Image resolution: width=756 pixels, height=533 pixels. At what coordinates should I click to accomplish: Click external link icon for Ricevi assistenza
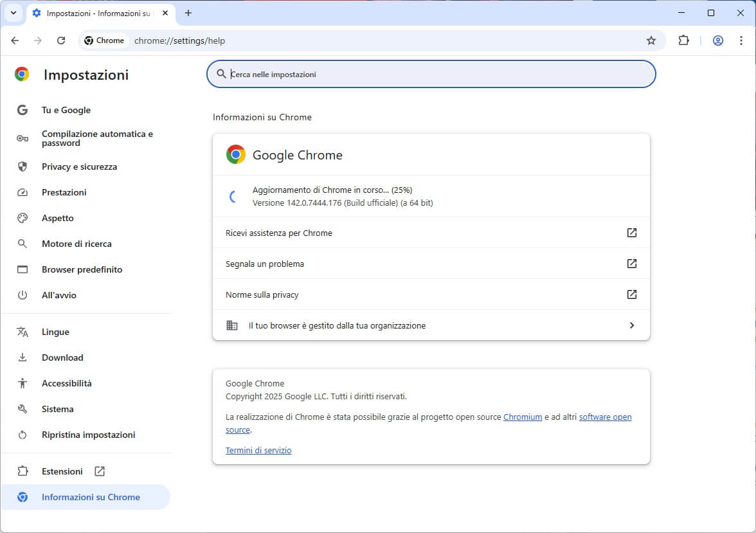point(631,233)
